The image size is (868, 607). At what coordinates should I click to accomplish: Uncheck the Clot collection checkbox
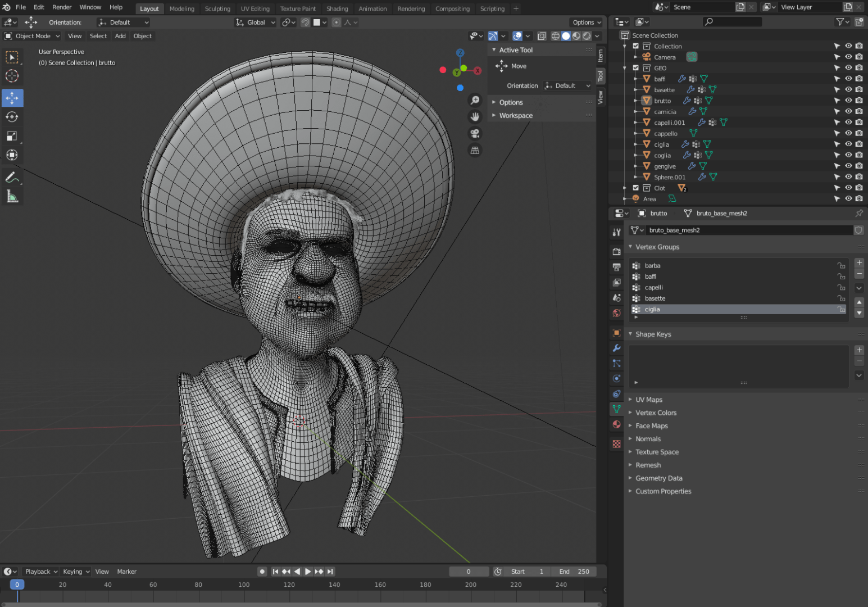(x=636, y=188)
